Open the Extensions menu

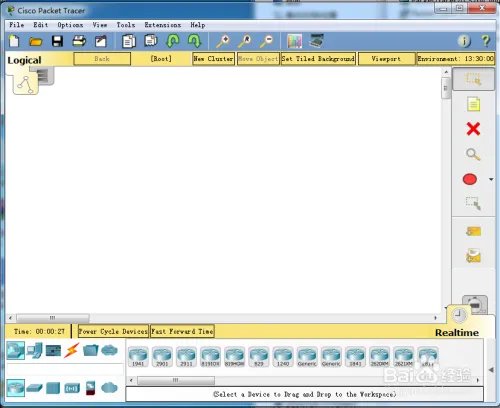coord(163,25)
